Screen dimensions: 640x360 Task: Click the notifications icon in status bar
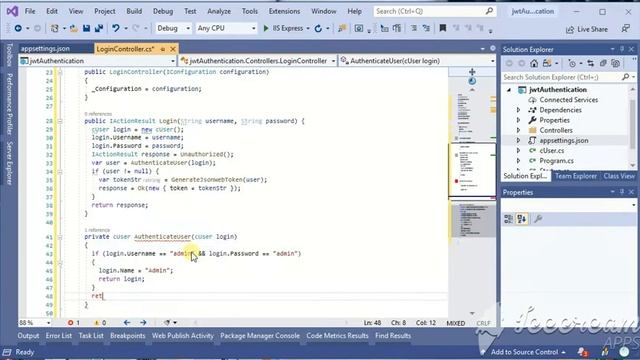[582, 352]
